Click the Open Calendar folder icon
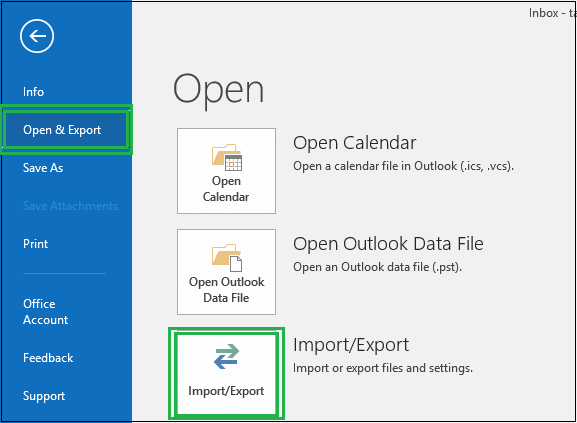The width and height of the screenshot is (577, 423). coord(227,157)
